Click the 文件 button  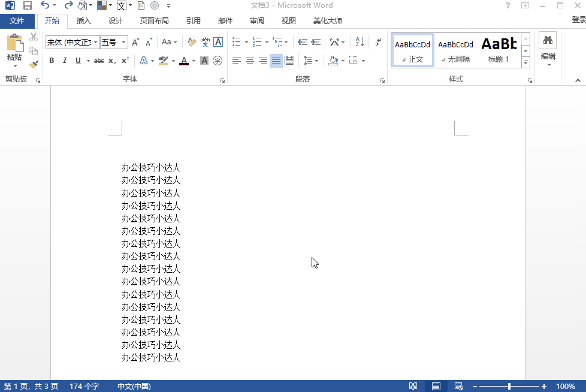tap(17, 21)
